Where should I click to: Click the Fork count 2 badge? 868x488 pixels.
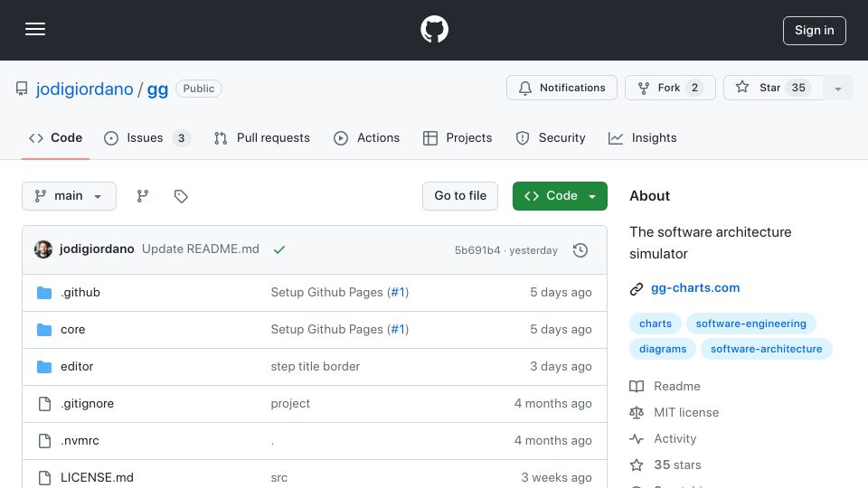[x=694, y=88]
